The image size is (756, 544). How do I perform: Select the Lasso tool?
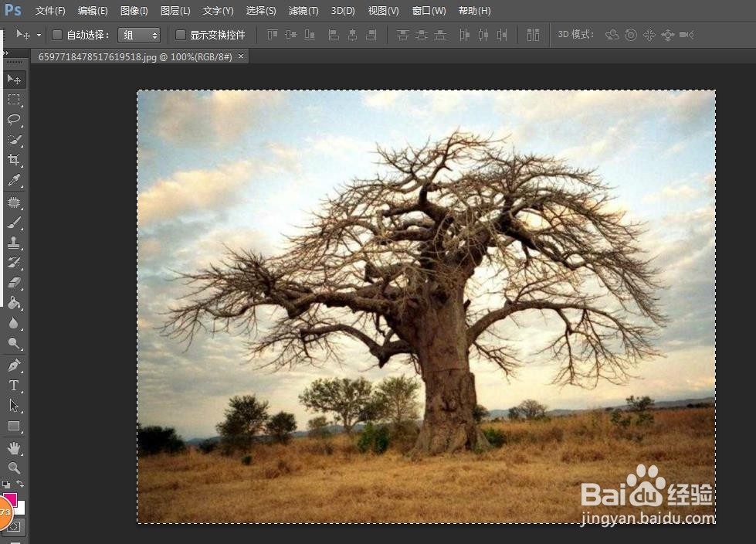[14, 119]
